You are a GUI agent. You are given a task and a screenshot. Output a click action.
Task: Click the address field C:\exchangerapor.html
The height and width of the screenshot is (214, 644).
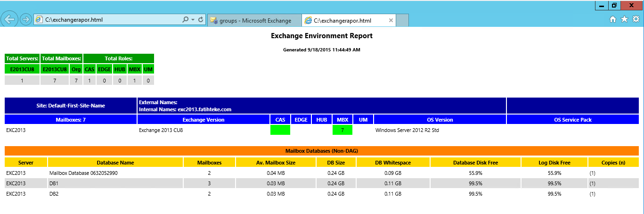coord(107,20)
